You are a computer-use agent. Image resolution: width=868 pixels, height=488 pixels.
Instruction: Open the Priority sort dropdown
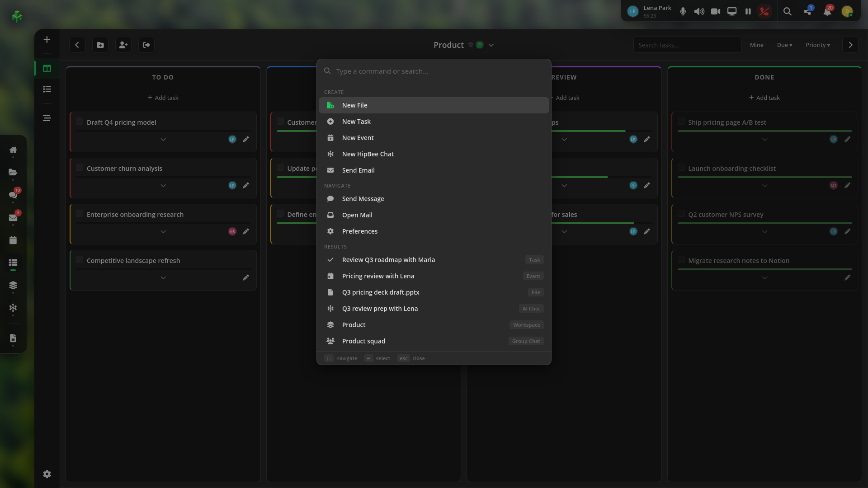(817, 45)
